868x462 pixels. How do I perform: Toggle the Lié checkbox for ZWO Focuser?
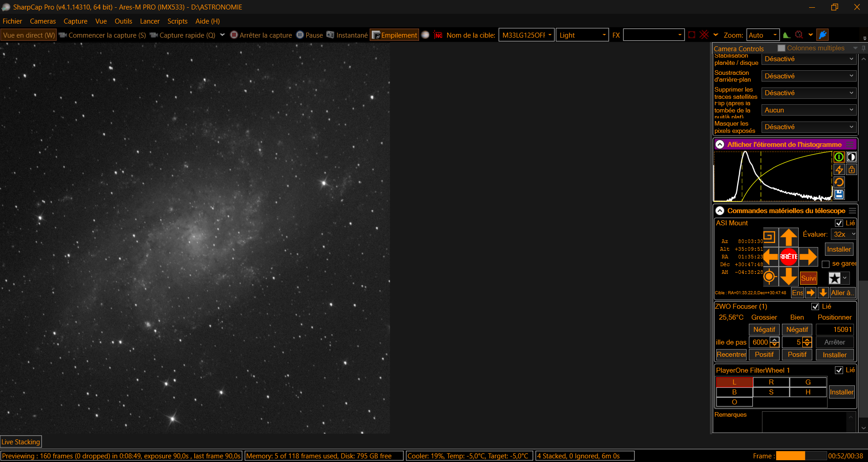click(x=815, y=306)
